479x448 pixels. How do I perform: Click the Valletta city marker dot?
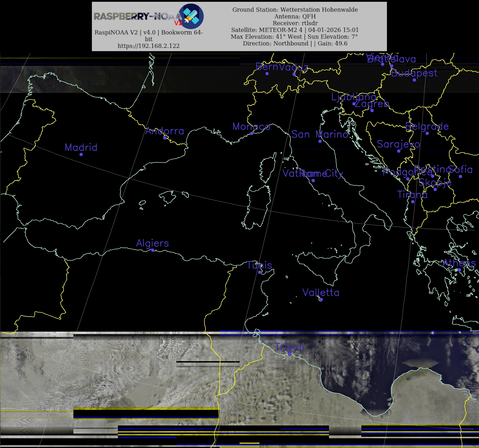point(321,300)
